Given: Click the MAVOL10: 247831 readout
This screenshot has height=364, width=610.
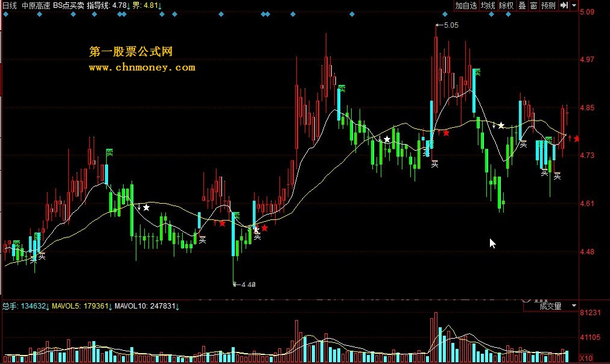Looking at the screenshot, I should pyautogui.click(x=147, y=306).
